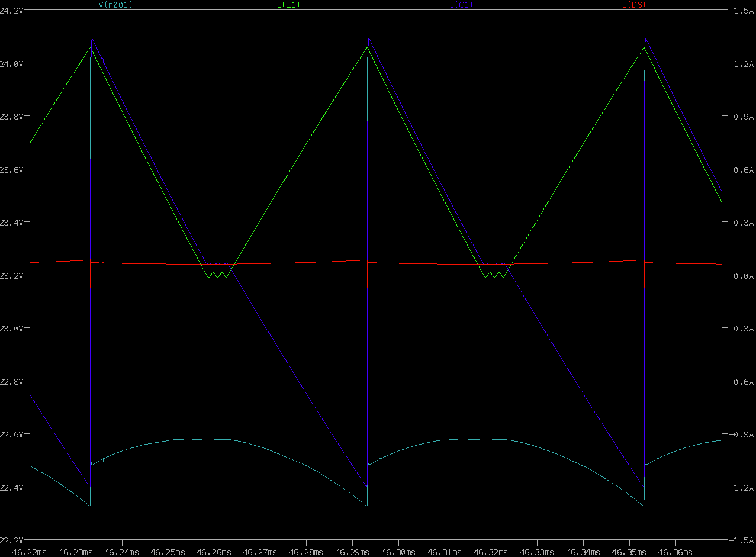The image size is (756, 557).
Task: Click the -0.6A right axis label
Action: [x=742, y=381]
